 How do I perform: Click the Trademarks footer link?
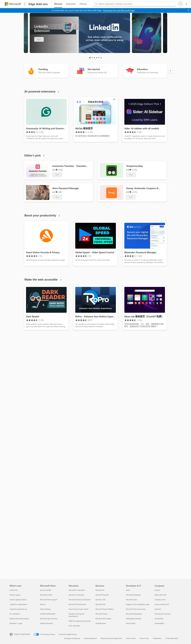[157, 638]
